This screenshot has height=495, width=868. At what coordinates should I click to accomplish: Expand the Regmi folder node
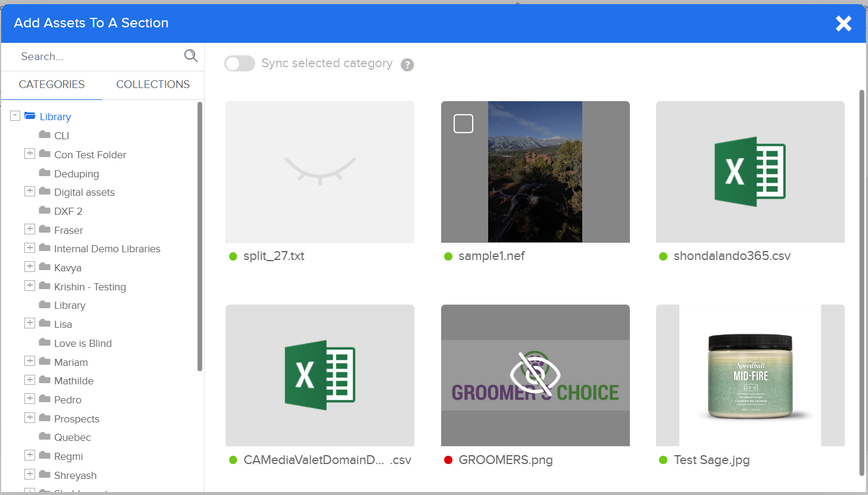pyautogui.click(x=30, y=455)
